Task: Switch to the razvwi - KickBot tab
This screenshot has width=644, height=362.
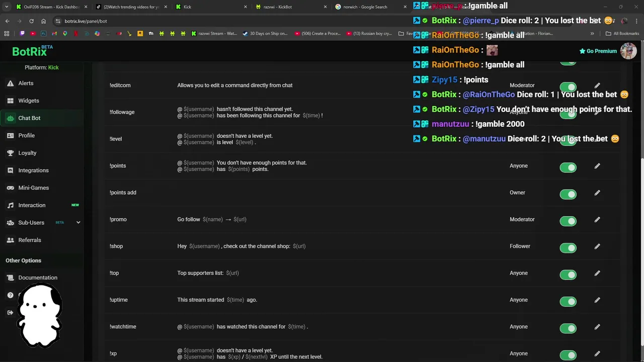Action: pos(291,7)
